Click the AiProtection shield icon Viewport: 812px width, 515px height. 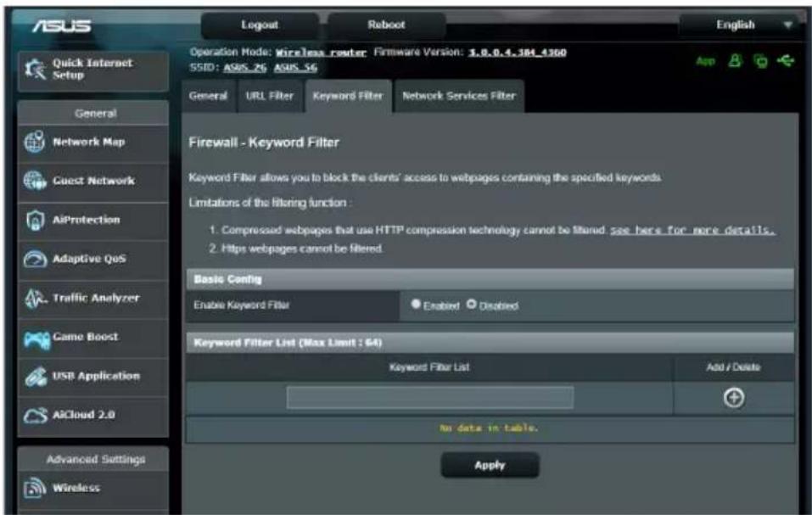35,220
